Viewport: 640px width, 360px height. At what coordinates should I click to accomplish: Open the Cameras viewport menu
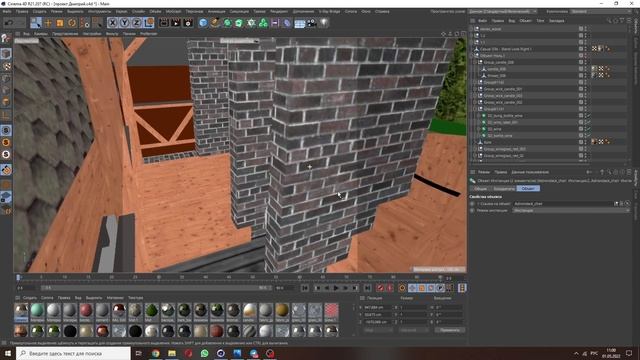(x=40, y=34)
